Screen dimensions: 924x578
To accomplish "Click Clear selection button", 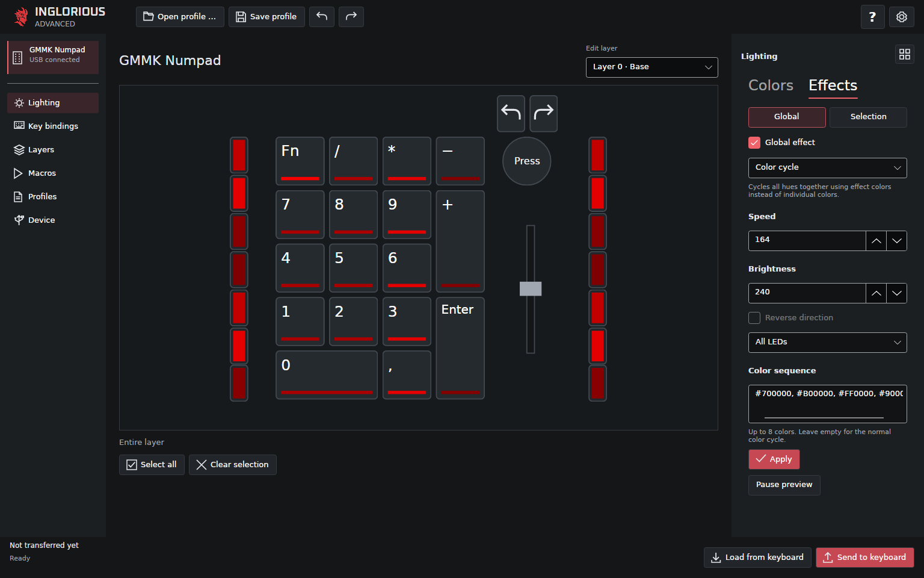I will click(x=233, y=465).
